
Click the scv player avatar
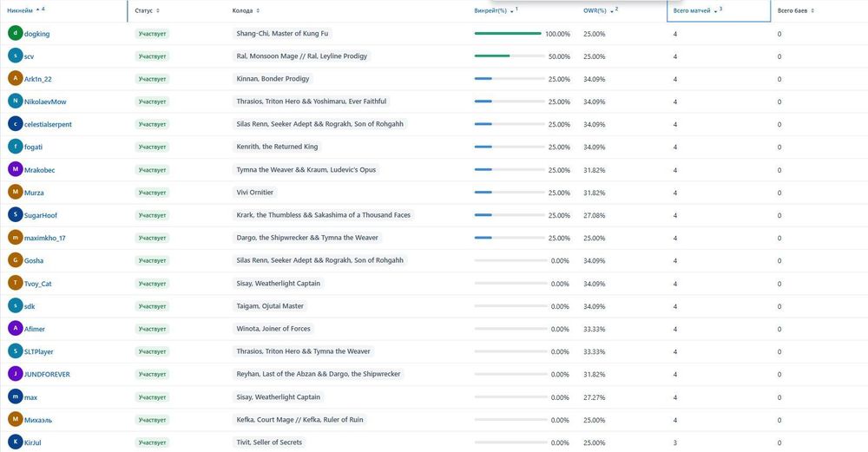[15, 56]
